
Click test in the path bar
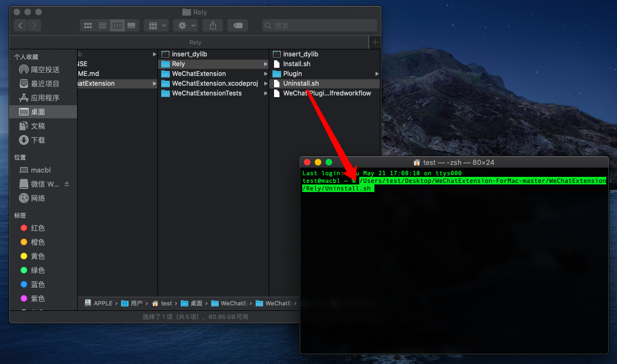(x=162, y=303)
